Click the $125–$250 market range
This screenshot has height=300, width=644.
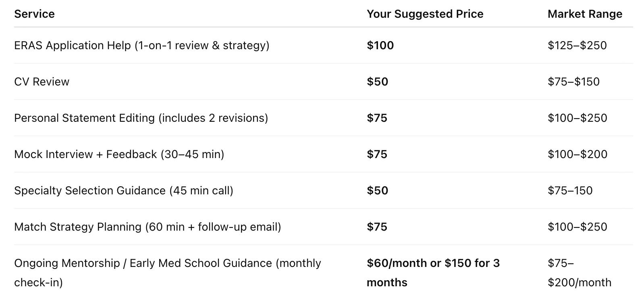[577, 45]
